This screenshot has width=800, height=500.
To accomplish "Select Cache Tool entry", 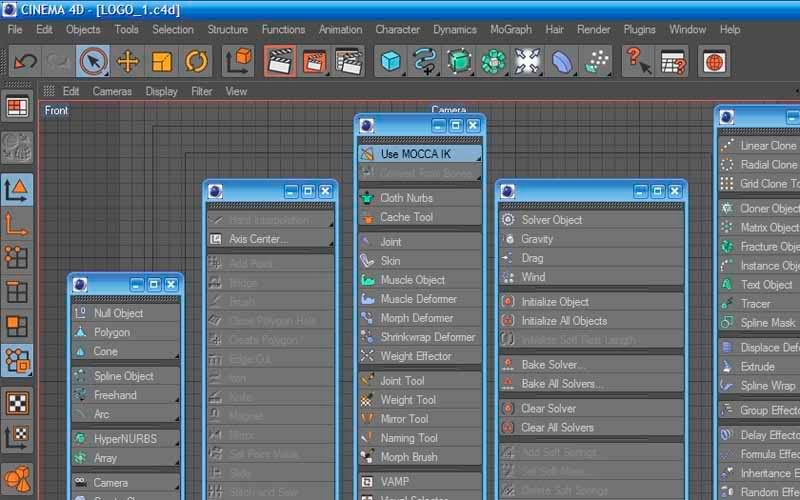I will click(419, 217).
